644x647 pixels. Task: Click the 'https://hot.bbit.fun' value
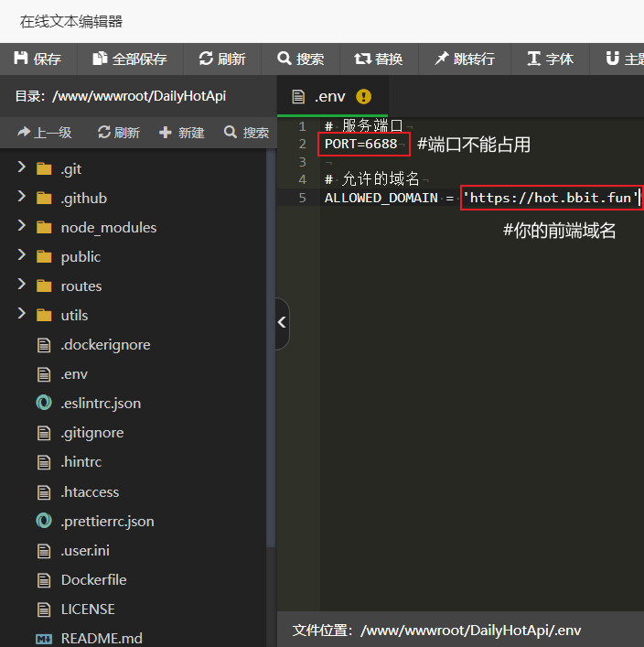coord(551,198)
